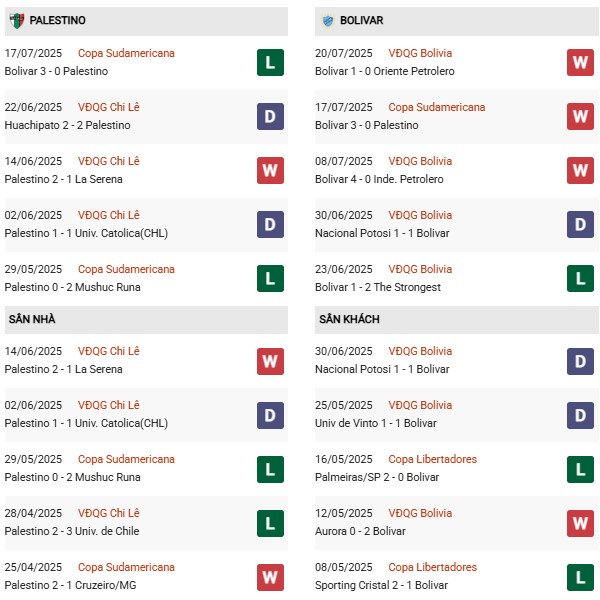Screen dimensions: 600x600
Task: Click the VĐQG Chi Lê link dated 22/06/2025
Action: pos(109,107)
